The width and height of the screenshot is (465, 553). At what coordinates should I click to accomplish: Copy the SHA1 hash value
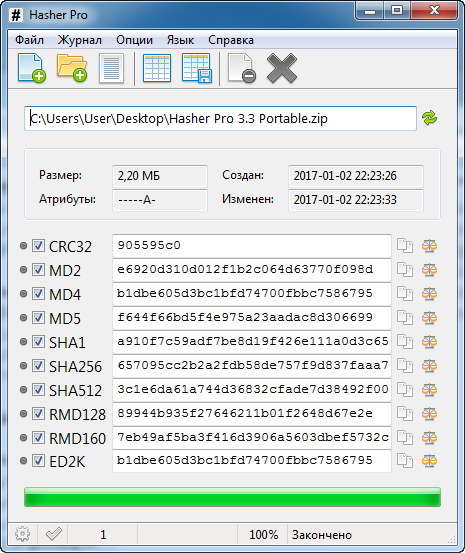click(405, 342)
